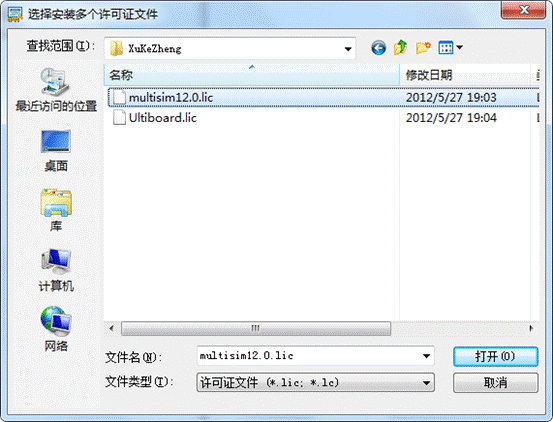Sort files by modified date (修改日期) column

(465, 75)
